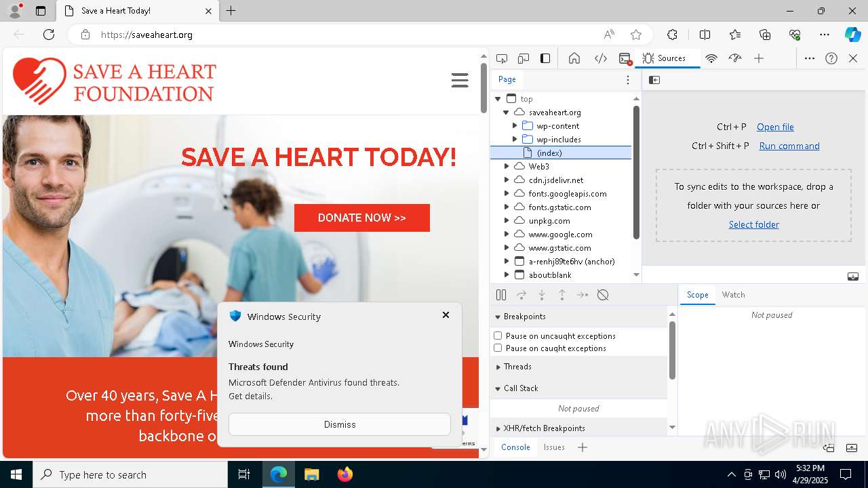Screen dimensions: 868x488
Task: Click the step over debugger icon
Action: (x=521, y=295)
